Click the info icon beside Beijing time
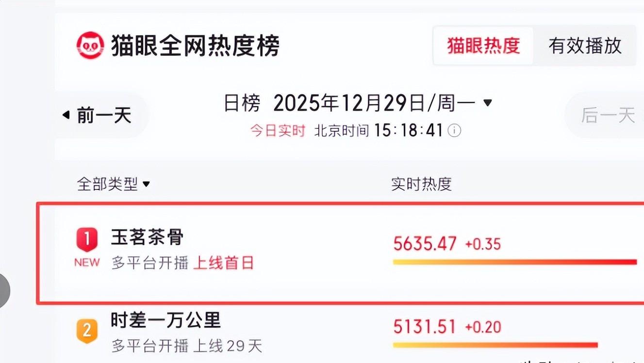Viewport: 644px width, 363px height. [454, 131]
